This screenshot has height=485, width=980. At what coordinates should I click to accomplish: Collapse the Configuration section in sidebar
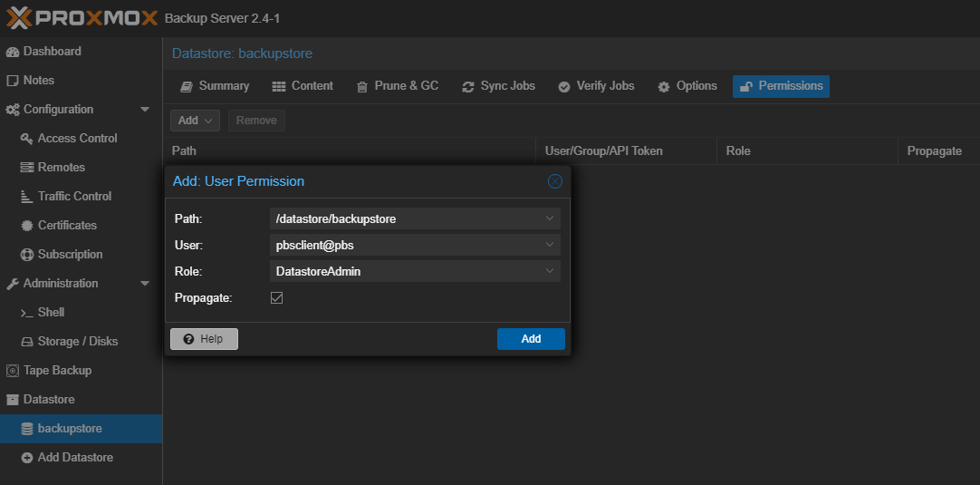pyautogui.click(x=145, y=110)
